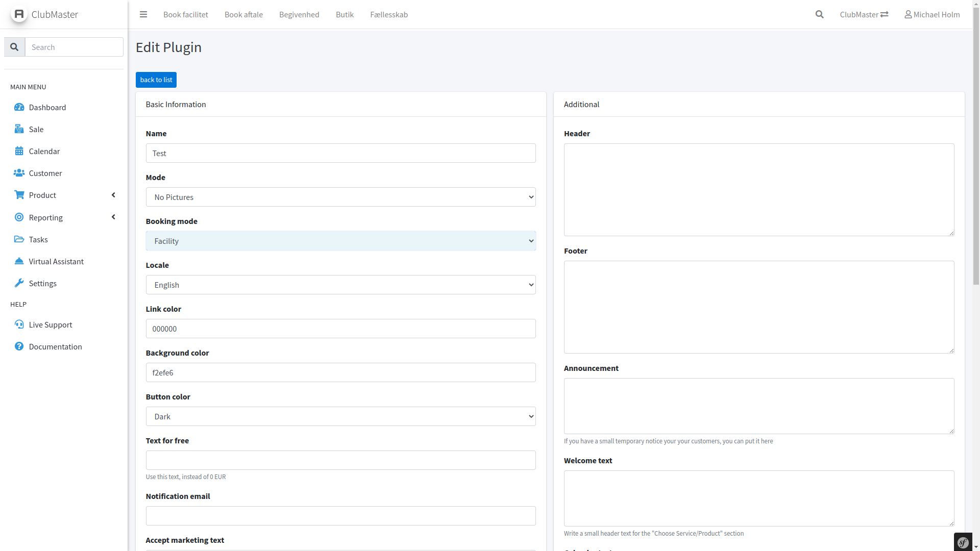Click the top bar search magnifier icon
The image size is (980, 551).
[819, 14]
